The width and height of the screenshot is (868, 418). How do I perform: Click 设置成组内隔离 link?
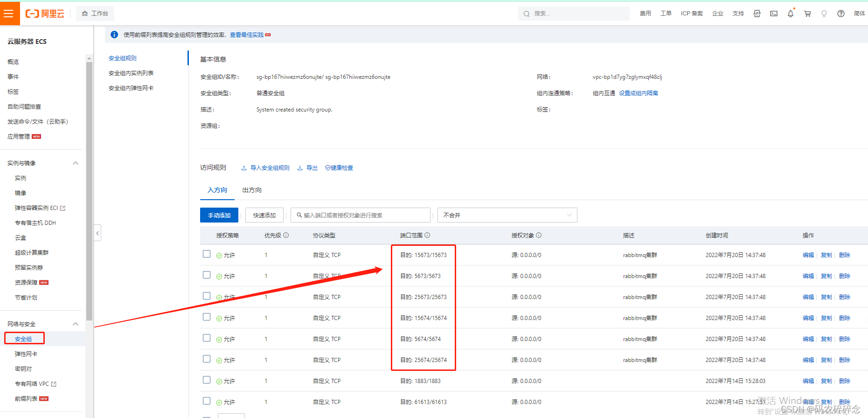tap(639, 93)
